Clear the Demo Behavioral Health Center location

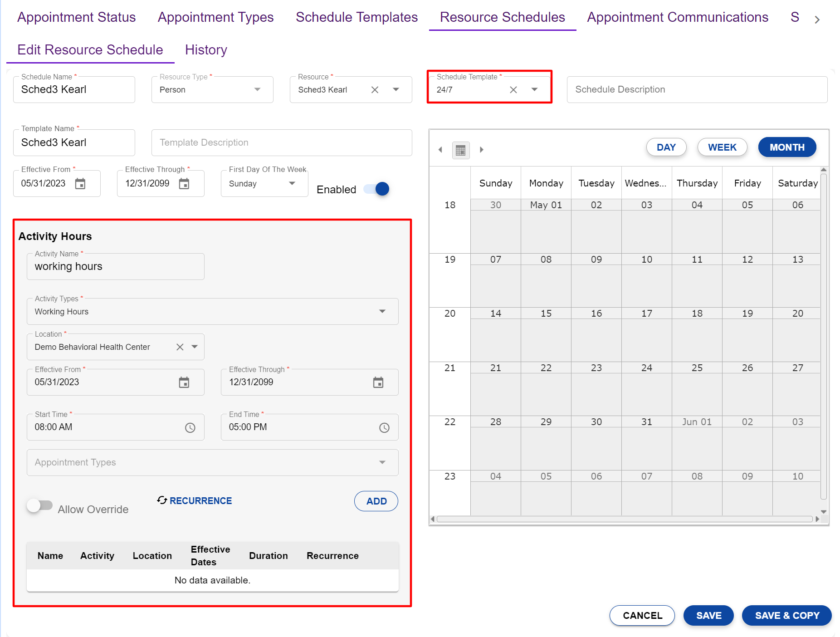pos(180,347)
